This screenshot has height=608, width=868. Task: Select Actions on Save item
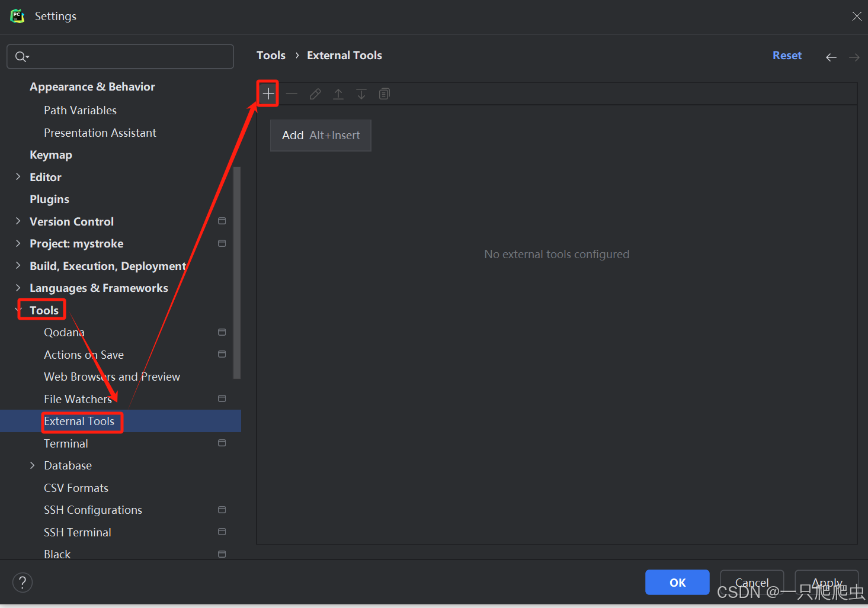[84, 355]
